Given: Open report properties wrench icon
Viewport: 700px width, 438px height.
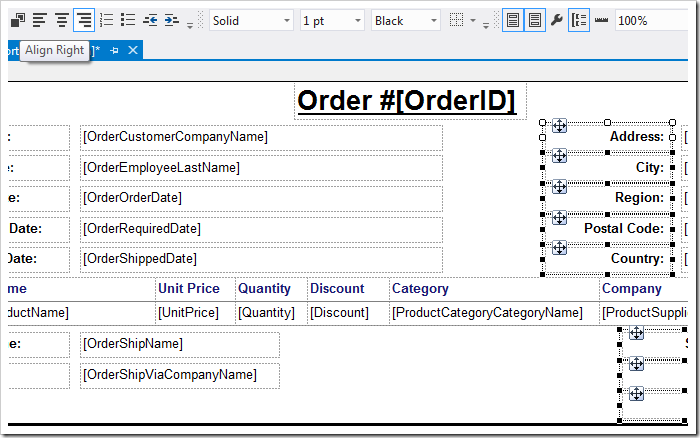Looking at the screenshot, I should coord(557,21).
